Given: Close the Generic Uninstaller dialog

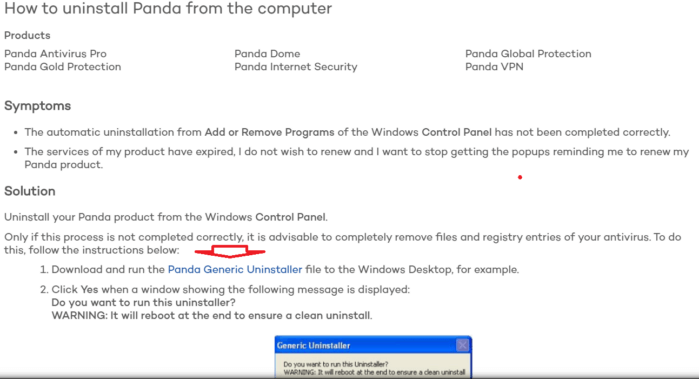Looking at the screenshot, I should click(x=463, y=345).
